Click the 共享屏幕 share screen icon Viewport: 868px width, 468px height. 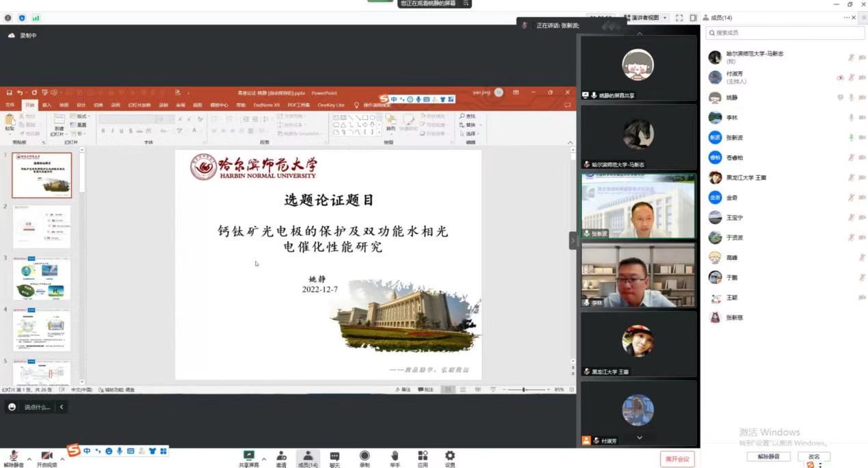[x=249, y=456]
